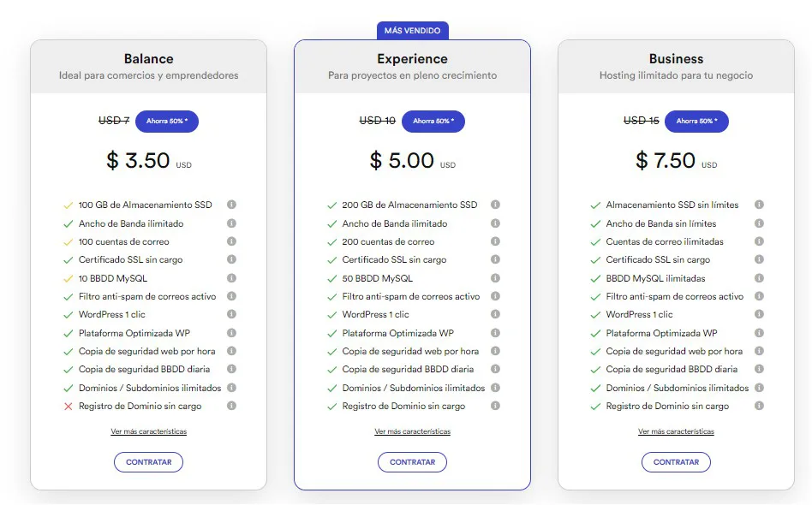This screenshot has width=812, height=505.
Task: Select the MÁS VENDIDO tab badge
Action: coord(412,30)
